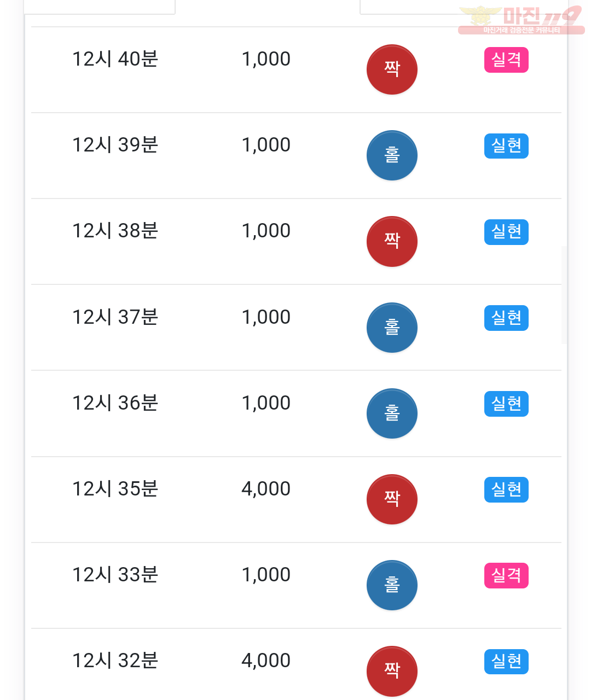591x700 pixels.
Task: Click the 12시 40분 time cell
Action: click(115, 59)
